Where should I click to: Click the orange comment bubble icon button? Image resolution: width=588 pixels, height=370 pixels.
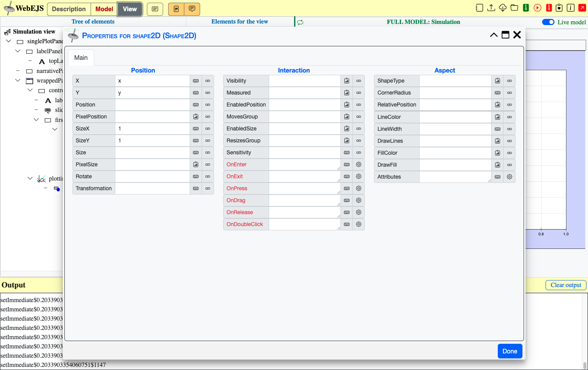(192, 9)
